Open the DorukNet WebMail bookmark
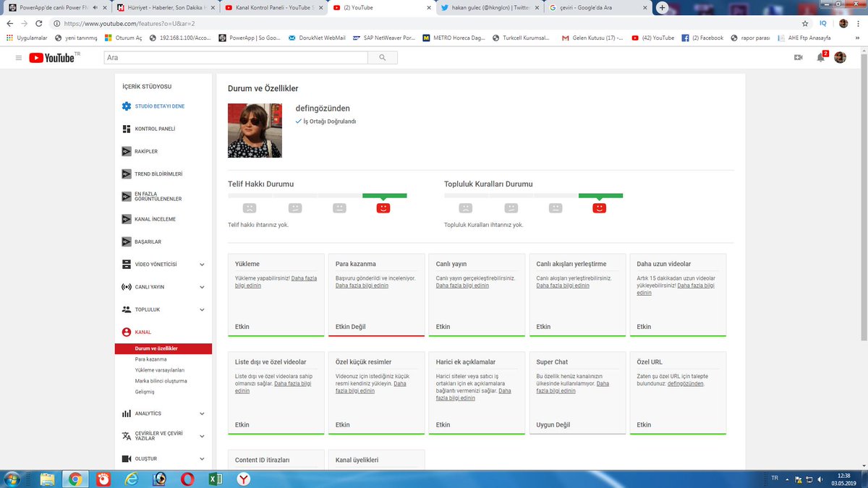868x488 pixels. point(317,38)
